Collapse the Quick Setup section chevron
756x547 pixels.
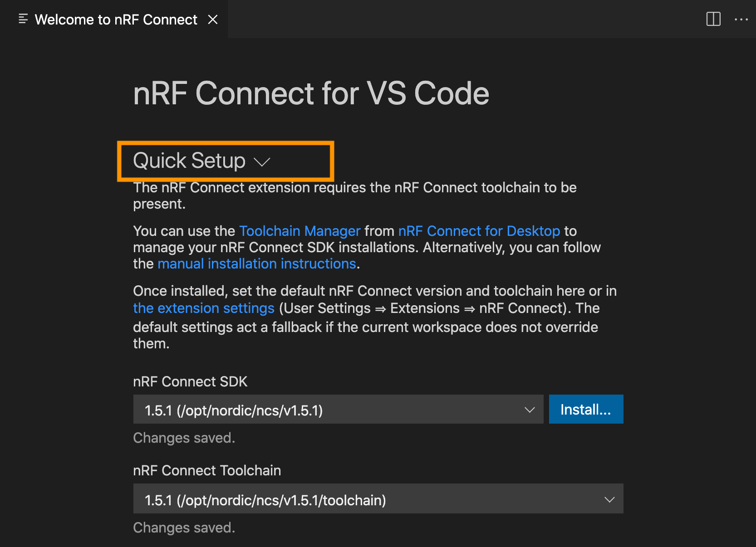pyautogui.click(x=262, y=162)
